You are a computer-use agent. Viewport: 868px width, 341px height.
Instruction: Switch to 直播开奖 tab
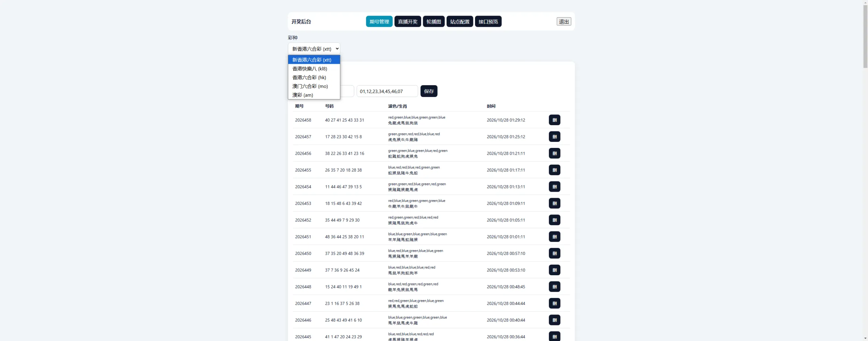[x=408, y=21]
